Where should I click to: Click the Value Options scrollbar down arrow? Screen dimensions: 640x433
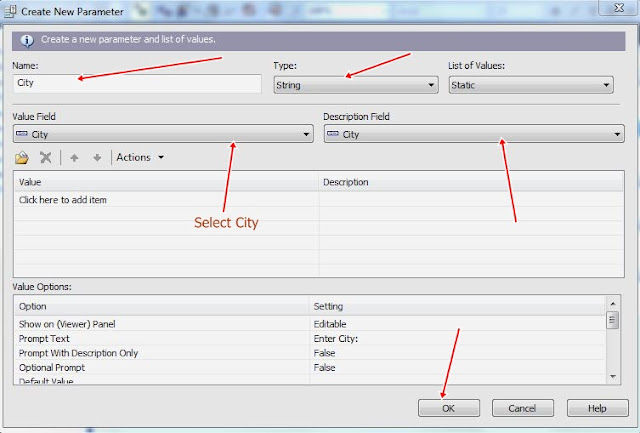click(613, 377)
